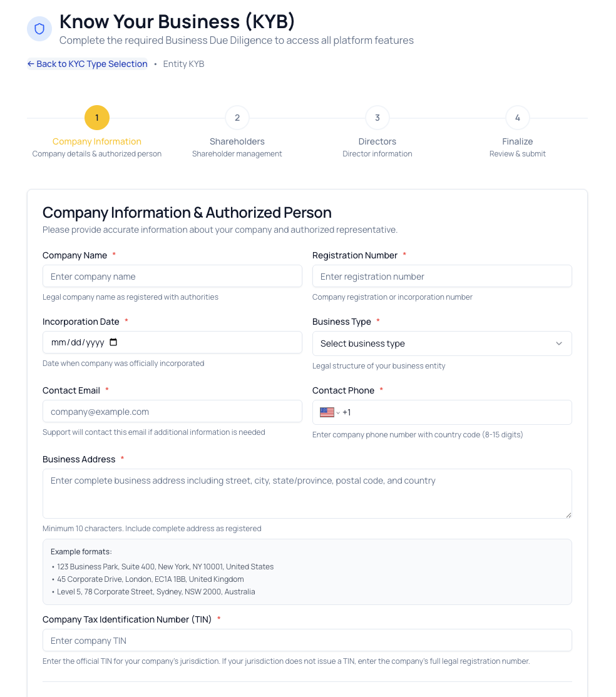616x697 pixels.
Task: Open the Business Type dropdown
Action: 442,343
